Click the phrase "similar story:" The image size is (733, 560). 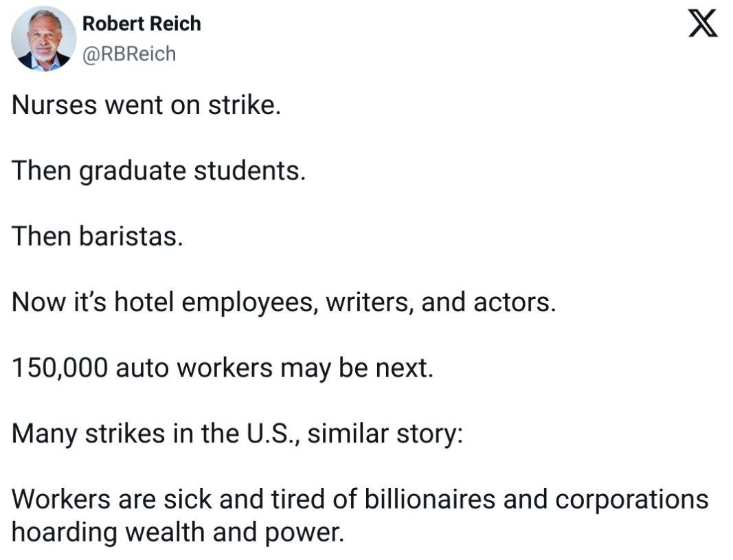385,435
